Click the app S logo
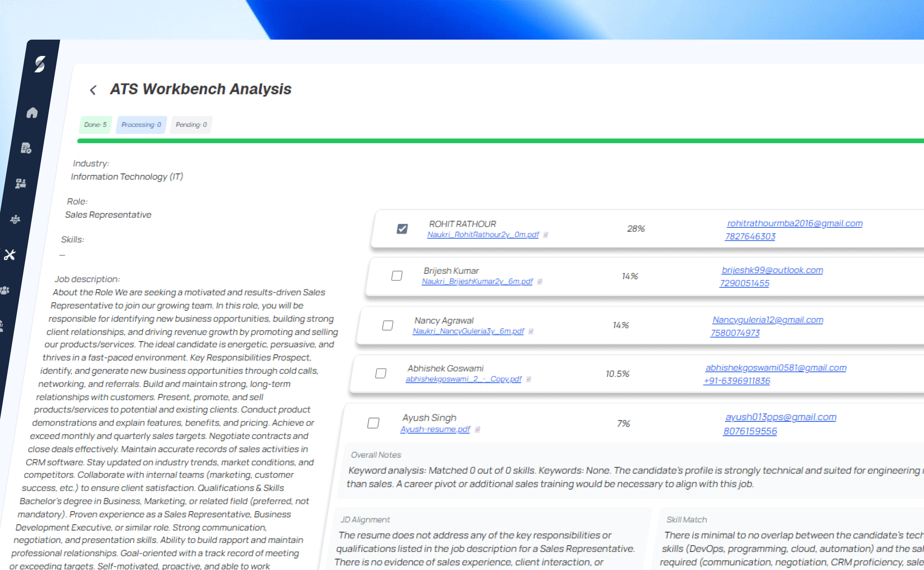This screenshot has width=924, height=570. pyautogui.click(x=40, y=64)
